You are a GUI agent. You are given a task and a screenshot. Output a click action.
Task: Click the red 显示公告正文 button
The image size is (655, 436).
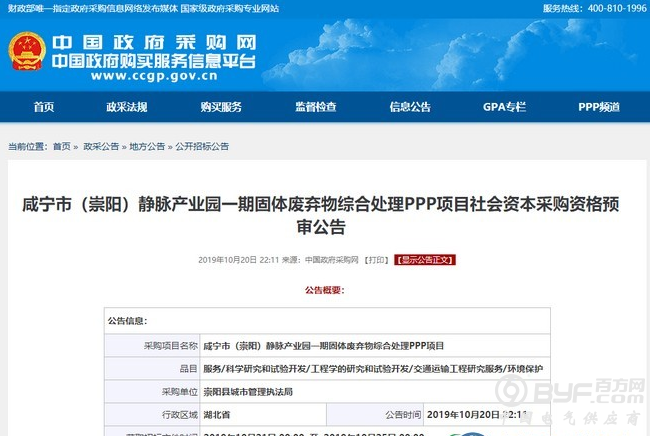pyautogui.click(x=425, y=260)
